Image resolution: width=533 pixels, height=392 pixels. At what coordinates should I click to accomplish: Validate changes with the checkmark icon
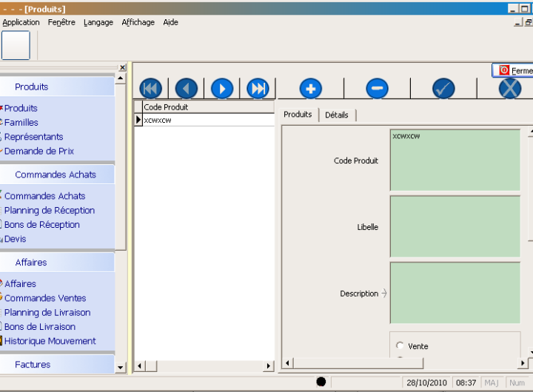(443, 89)
